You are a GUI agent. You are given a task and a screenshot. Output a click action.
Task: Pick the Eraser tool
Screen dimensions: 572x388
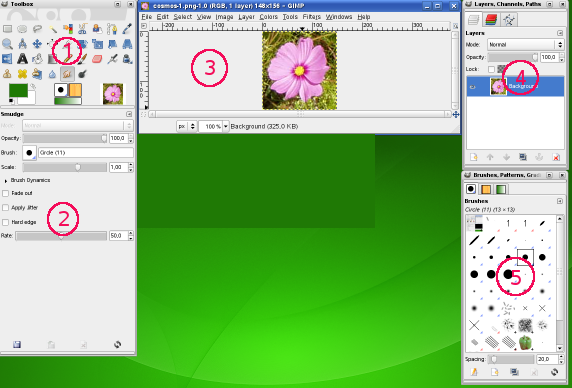(97, 59)
